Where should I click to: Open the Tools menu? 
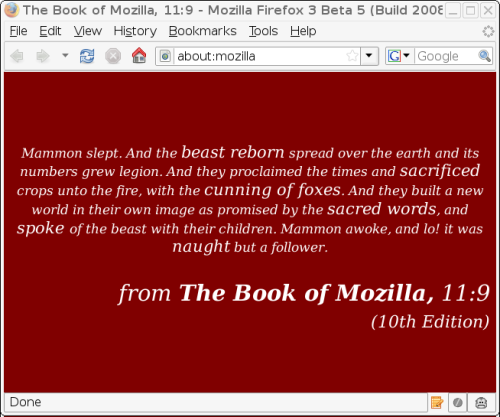click(263, 31)
